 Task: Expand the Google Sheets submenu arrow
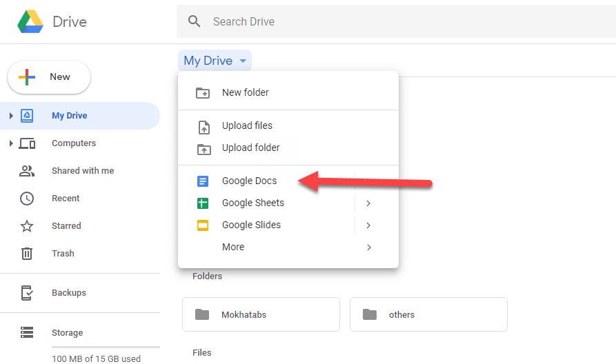(x=368, y=203)
